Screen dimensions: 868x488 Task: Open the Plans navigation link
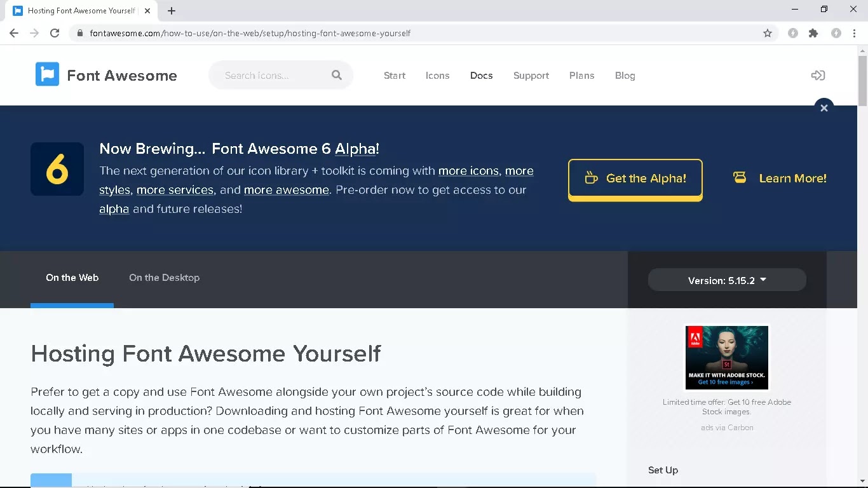582,76
